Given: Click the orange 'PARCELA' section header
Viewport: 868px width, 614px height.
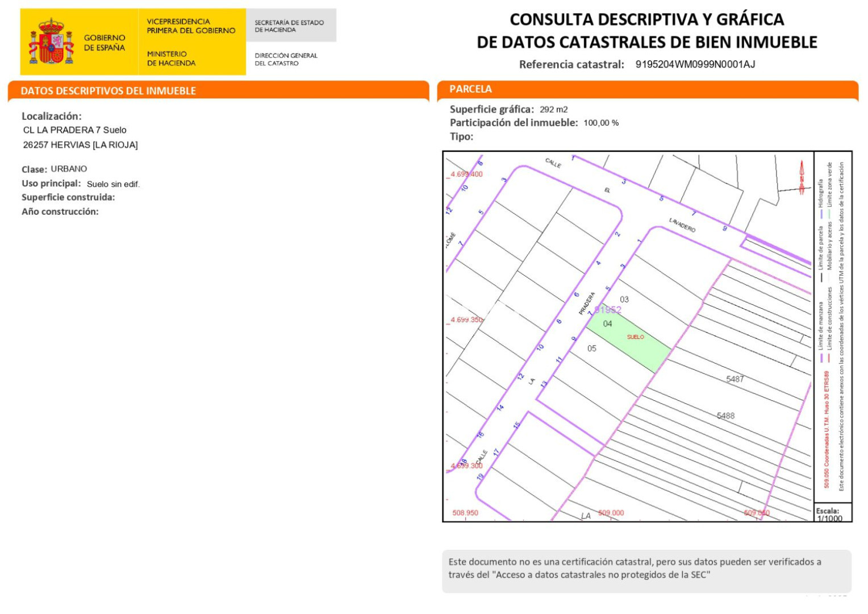Looking at the screenshot, I should click(x=470, y=89).
